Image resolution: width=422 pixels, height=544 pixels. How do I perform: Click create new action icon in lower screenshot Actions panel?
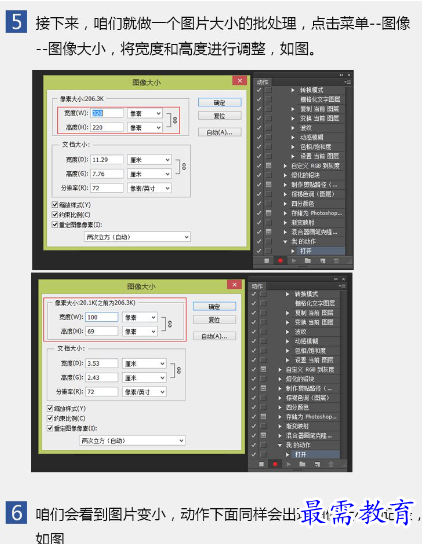coord(317,464)
